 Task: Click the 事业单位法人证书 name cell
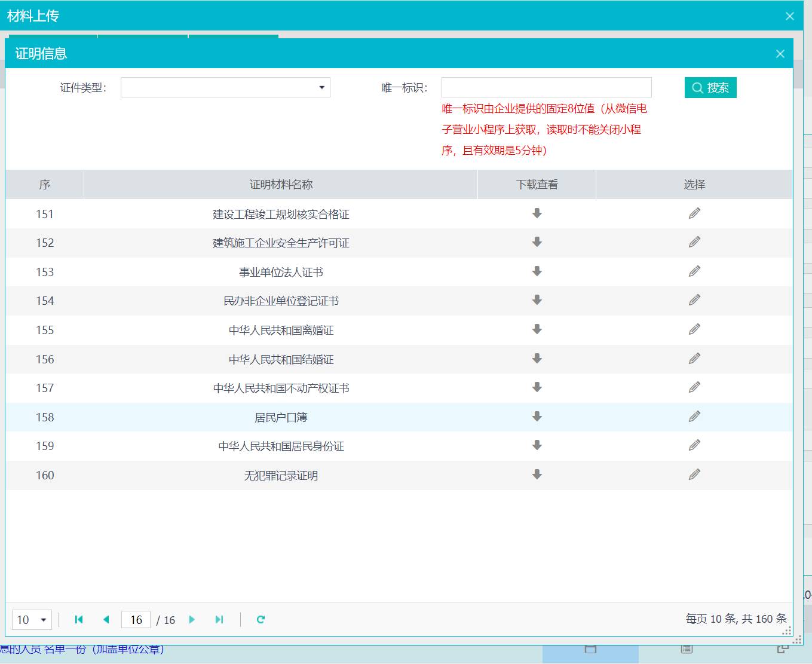pos(281,272)
